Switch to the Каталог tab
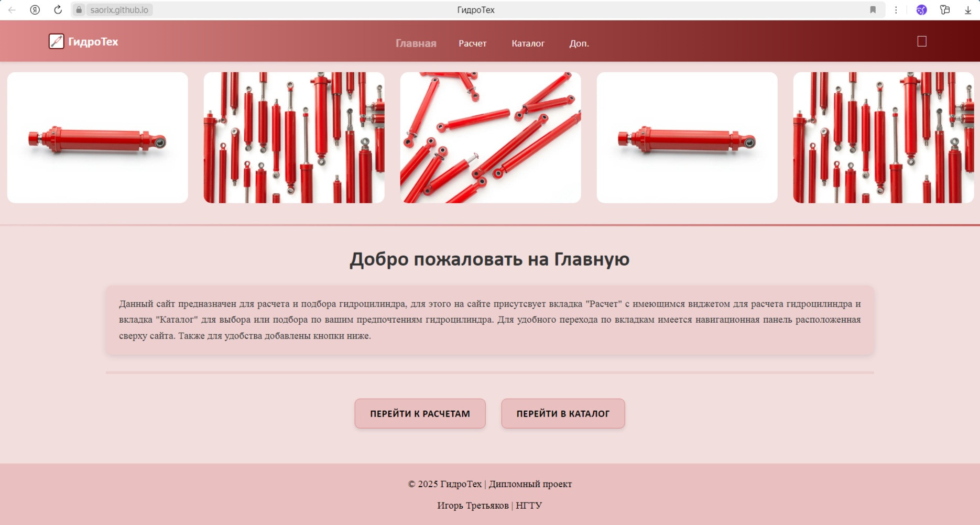980x525 pixels. 528,43
